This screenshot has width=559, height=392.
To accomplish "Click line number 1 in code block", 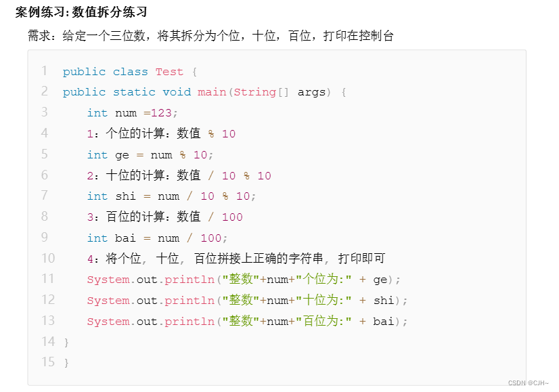I will [x=44, y=70].
